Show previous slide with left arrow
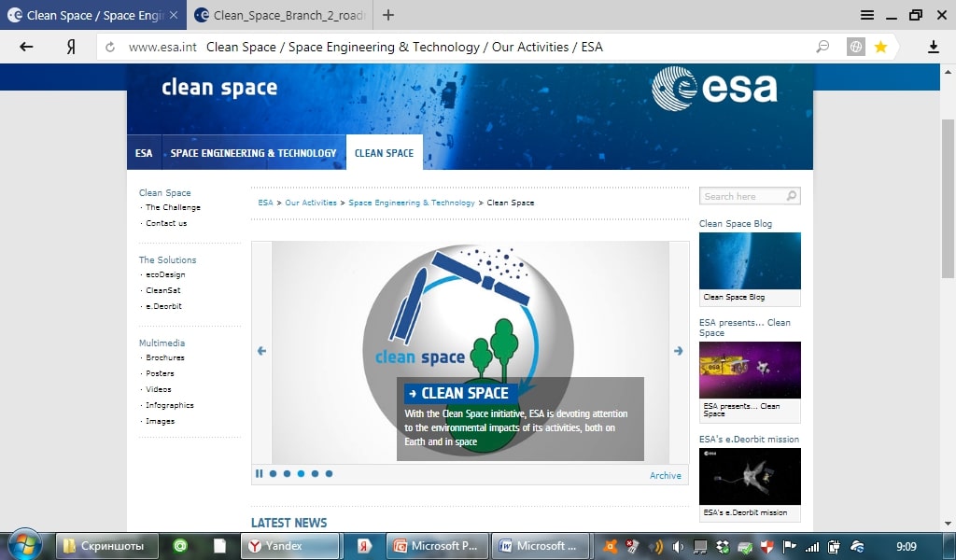This screenshot has height=560, width=956. click(x=261, y=351)
